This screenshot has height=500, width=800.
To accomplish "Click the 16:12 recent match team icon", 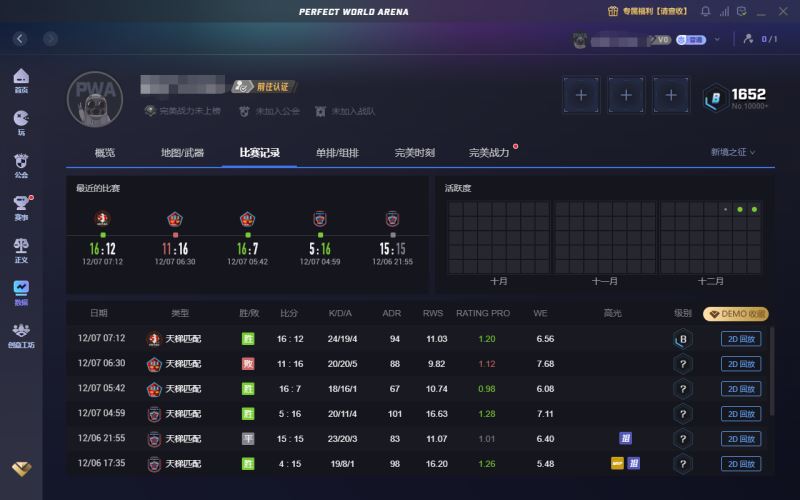I will pyautogui.click(x=103, y=218).
